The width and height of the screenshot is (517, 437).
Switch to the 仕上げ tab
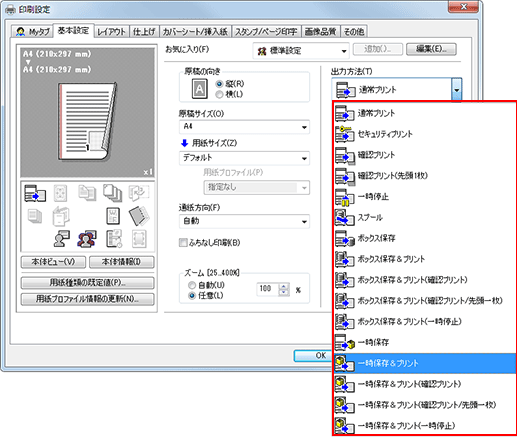click(144, 32)
